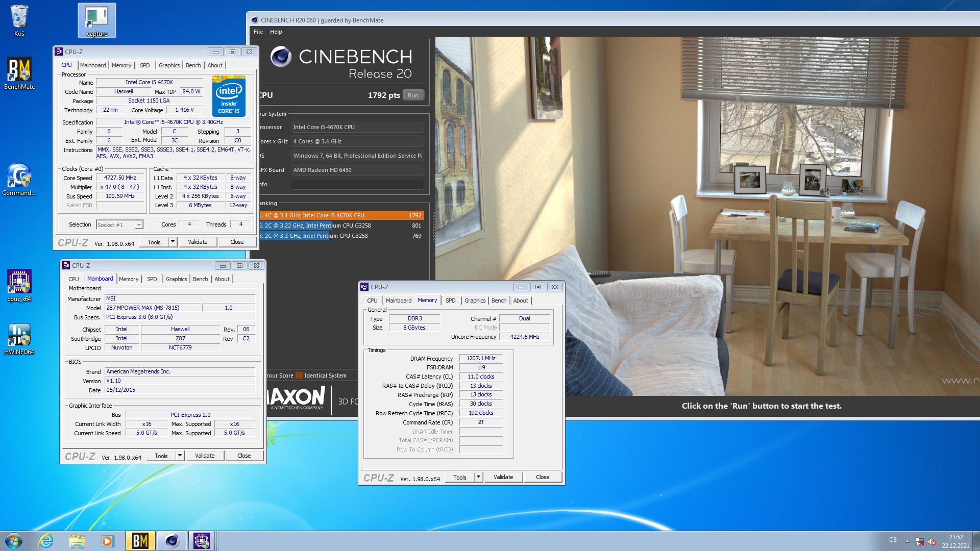Click Close in CPU tab window
This screenshot has height=551, width=980.
pyautogui.click(x=237, y=242)
